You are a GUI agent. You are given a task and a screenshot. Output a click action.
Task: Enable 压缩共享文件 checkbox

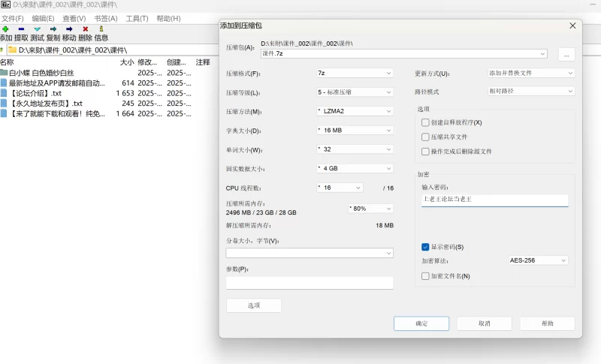(x=425, y=137)
